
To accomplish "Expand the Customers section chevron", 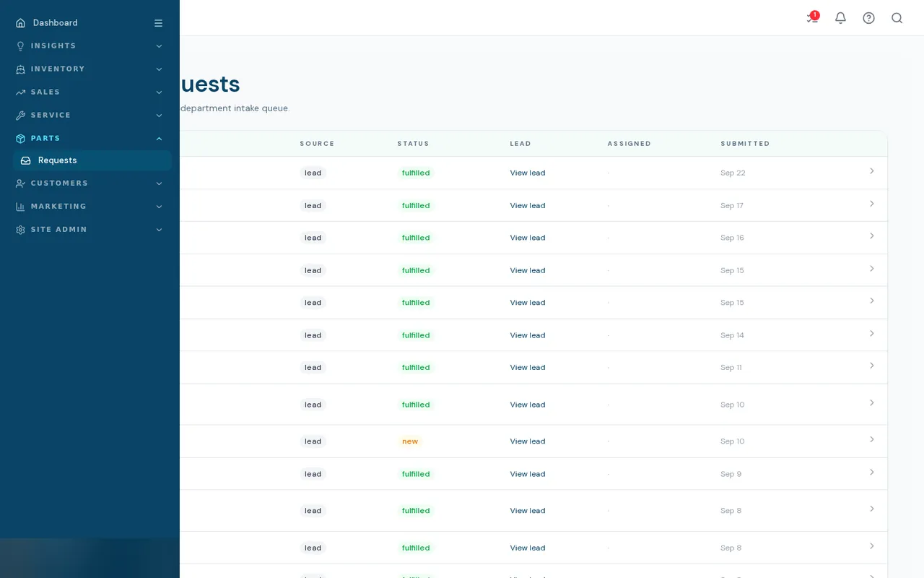I will point(159,184).
